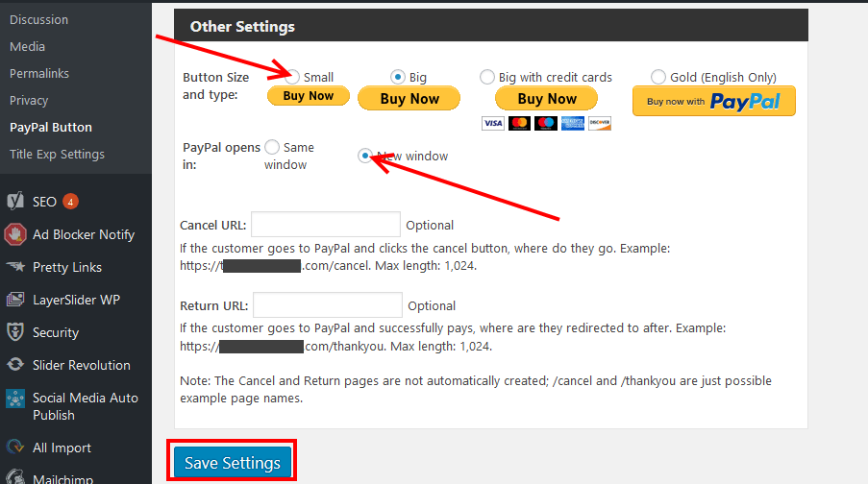Click the small Buy Now preview button
Viewport: 868px width, 484px height.
(x=309, y=96)
